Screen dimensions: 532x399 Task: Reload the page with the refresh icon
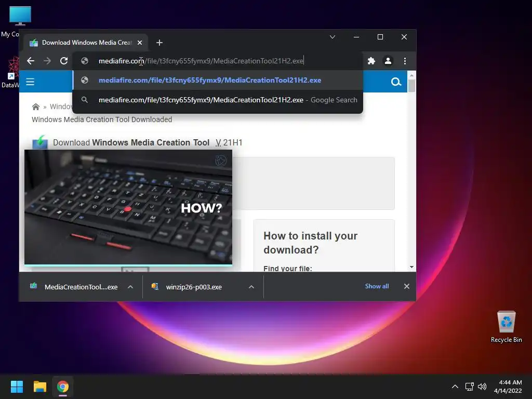point(64,61)
